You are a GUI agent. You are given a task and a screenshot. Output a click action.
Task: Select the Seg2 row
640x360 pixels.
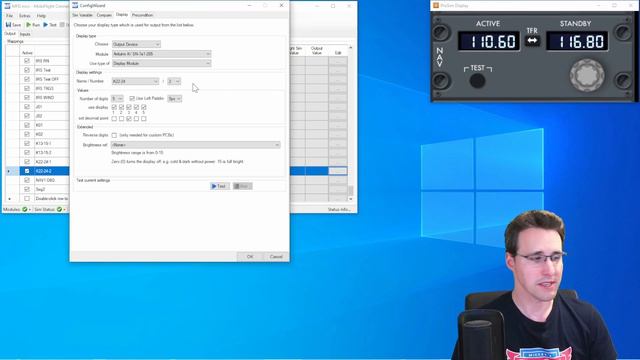(44, 189)
